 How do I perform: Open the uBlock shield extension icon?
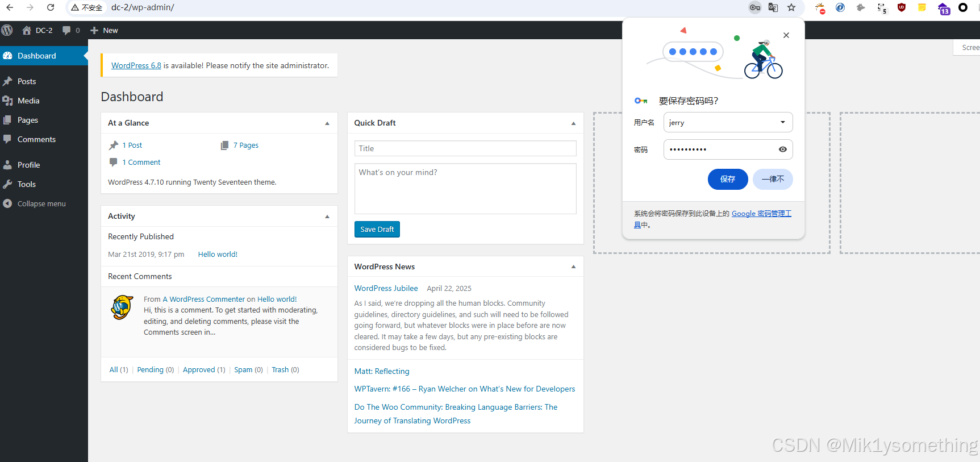pos(902,7)
